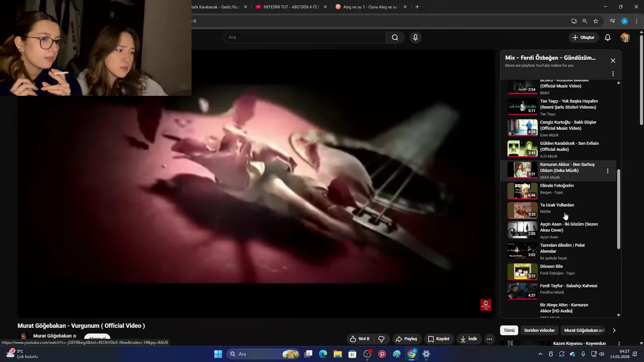Bookmark this page with the star icon

click(x=596, y=21)
